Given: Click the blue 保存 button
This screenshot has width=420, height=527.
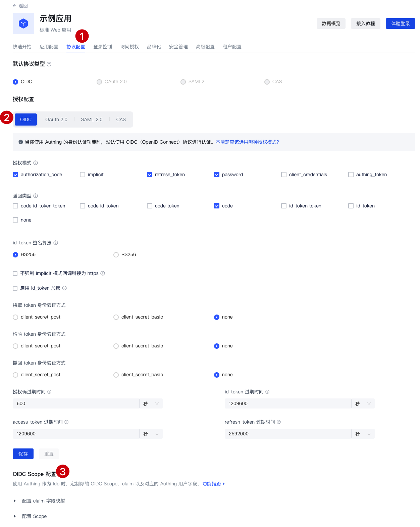Looking at the screenshot, I should (23, 454).
